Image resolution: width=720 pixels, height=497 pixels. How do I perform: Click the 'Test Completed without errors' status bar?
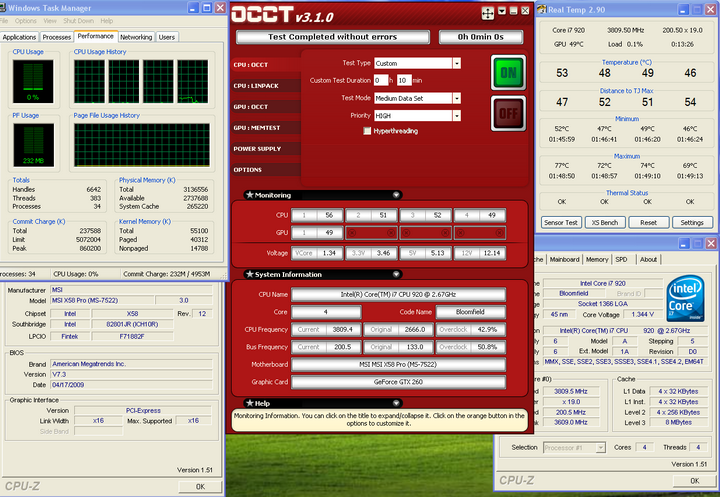[x=332, y=37]
